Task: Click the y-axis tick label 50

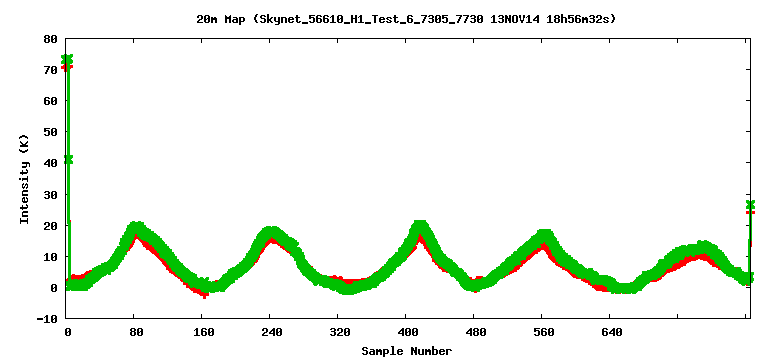Action: [x=52, y=132]
